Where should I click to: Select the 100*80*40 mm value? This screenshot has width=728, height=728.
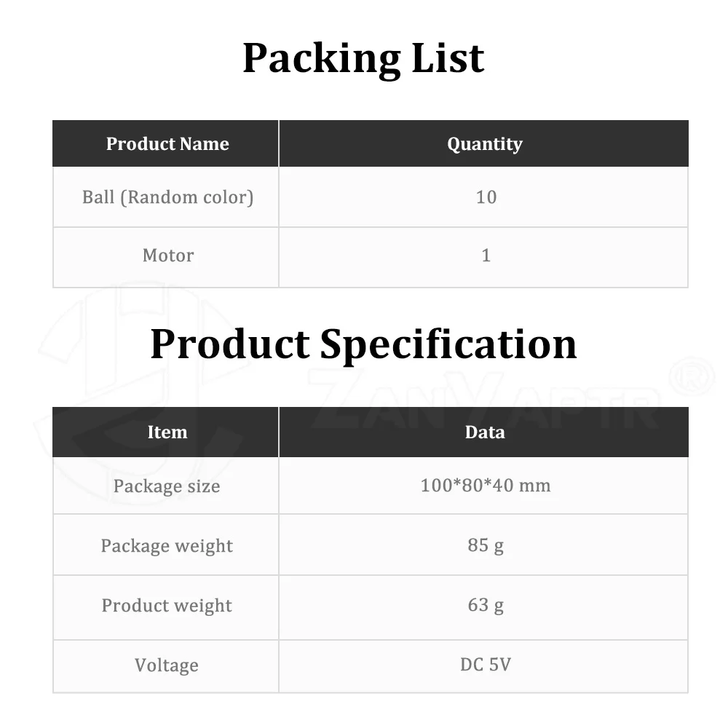pyautogui.click(x=485, y=486)
